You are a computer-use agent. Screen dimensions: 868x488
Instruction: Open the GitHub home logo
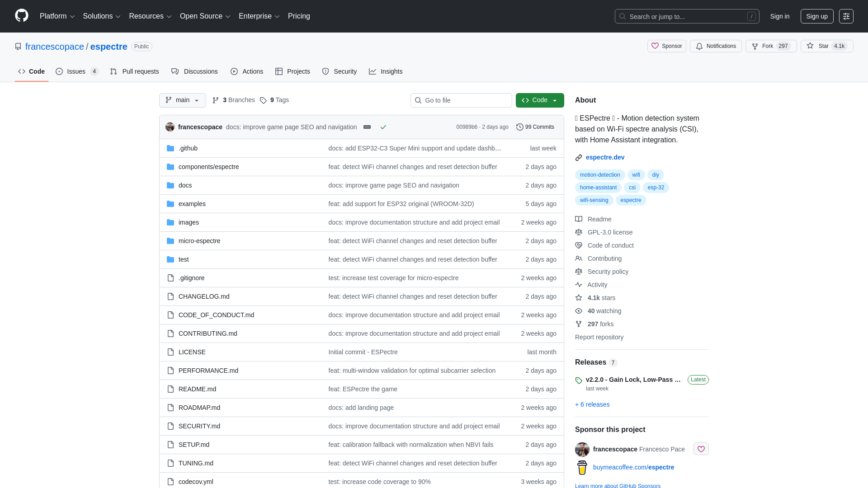click(x=21, y=16)
